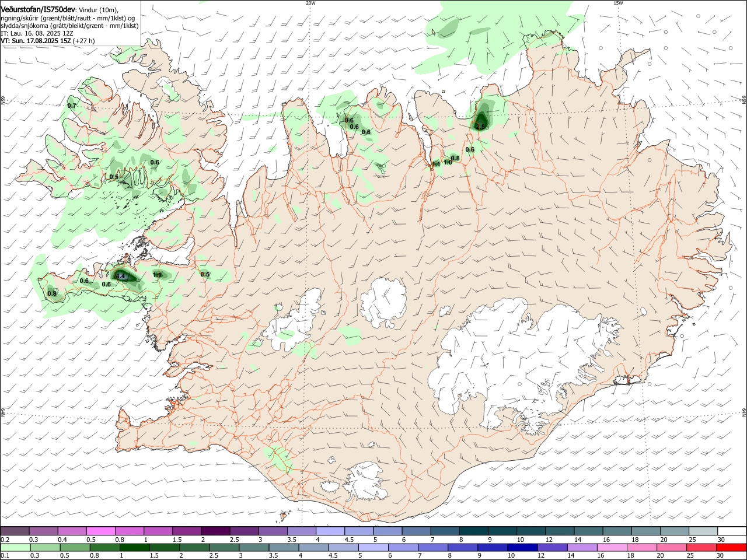Viewport: 747px width, 560px height.
Task: Click the Veðurstofan/IS750dev title text
Action: pyautogui.click(x=38, y=10)
